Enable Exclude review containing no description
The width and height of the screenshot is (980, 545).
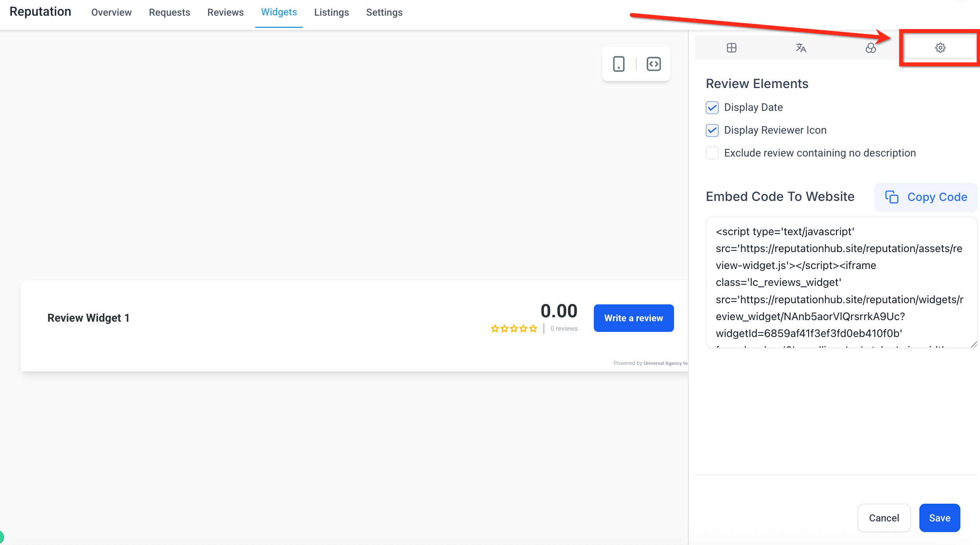(x=712, y=153)
